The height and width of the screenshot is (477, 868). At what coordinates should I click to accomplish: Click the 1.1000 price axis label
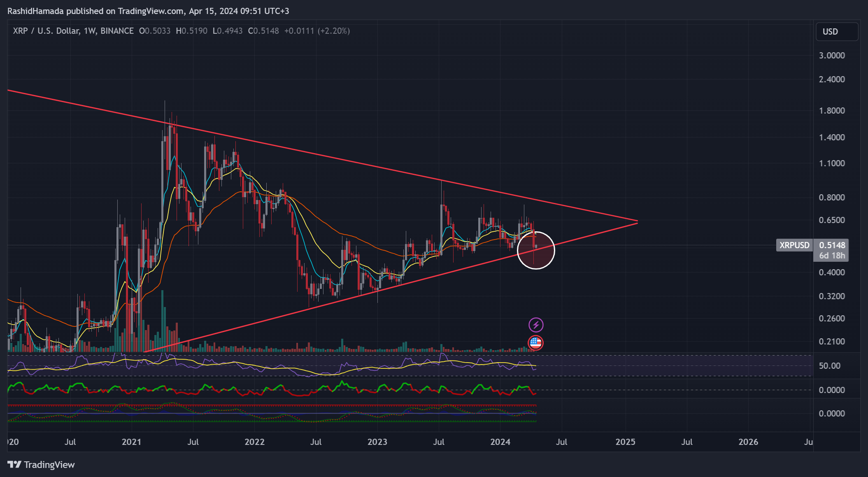[832, 163]
